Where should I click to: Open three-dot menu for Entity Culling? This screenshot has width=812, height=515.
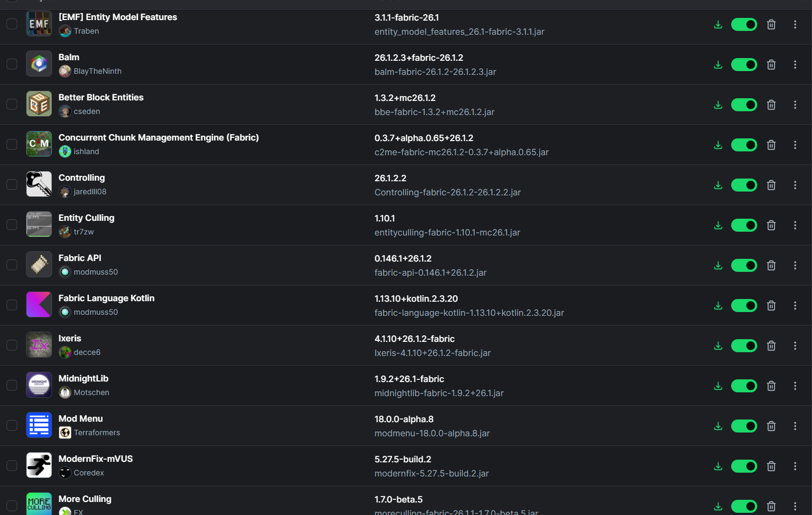(x=795, y=225)
